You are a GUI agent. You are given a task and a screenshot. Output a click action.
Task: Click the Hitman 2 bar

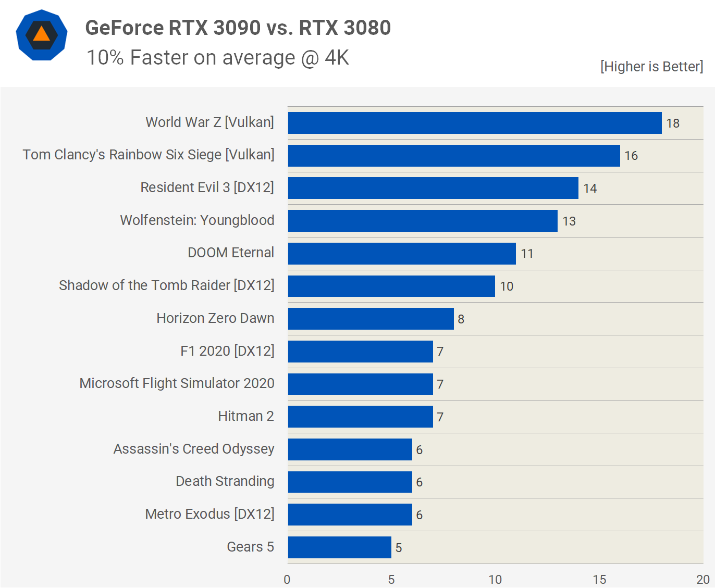(x=361, y=417)
